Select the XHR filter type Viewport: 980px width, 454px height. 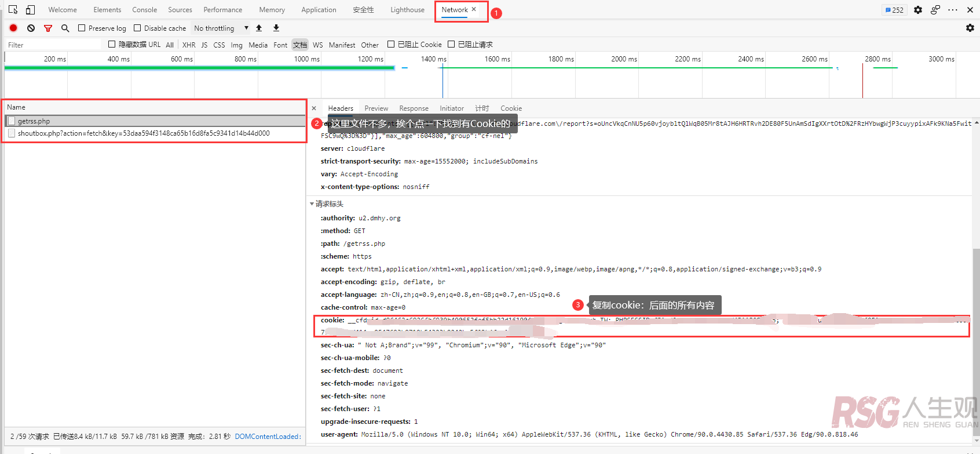[x=189, y=45]
